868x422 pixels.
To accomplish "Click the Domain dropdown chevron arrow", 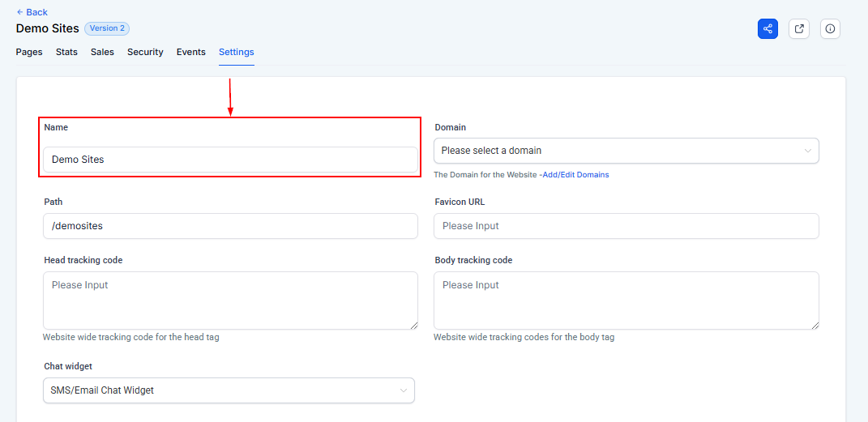I will coord(807,151).
